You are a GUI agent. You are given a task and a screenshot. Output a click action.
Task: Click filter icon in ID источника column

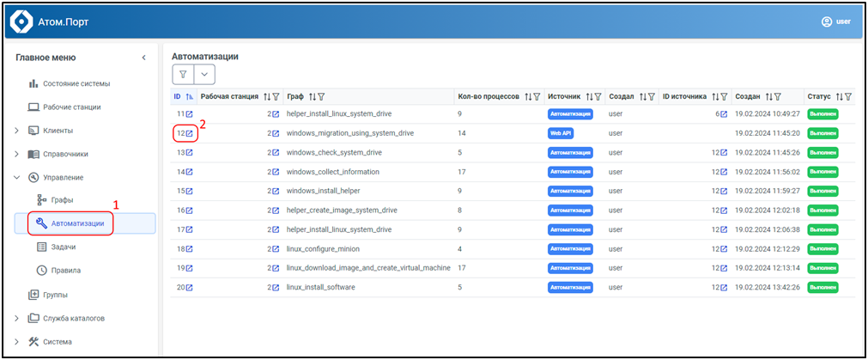pos(725,97)
